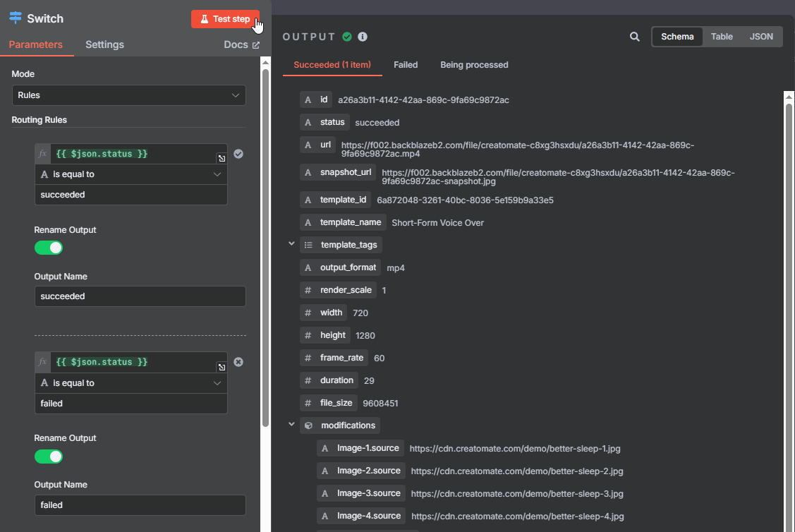The width and height of the screenshot is (795, 532).
Task: Switch to the Settings tab
Action: (x=104, y=44)
